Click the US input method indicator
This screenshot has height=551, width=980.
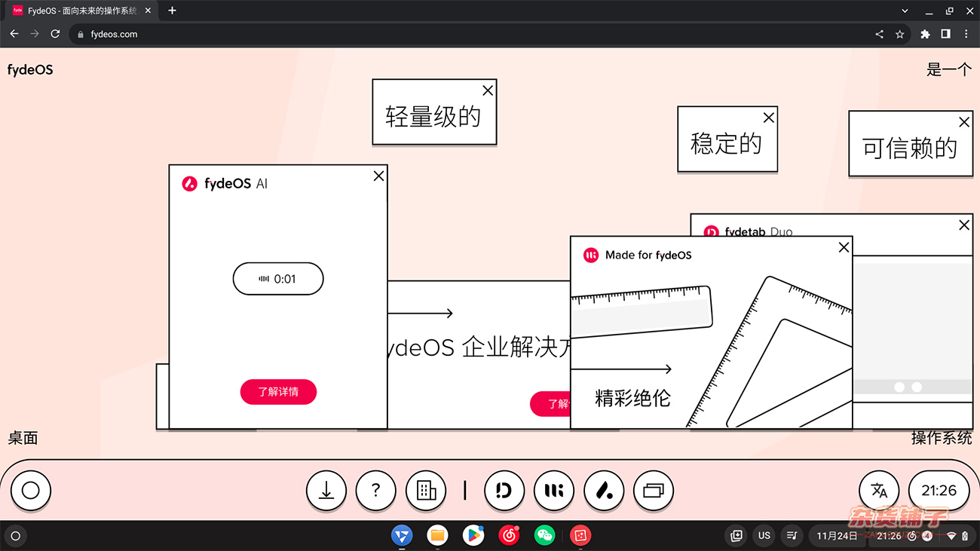764,535
